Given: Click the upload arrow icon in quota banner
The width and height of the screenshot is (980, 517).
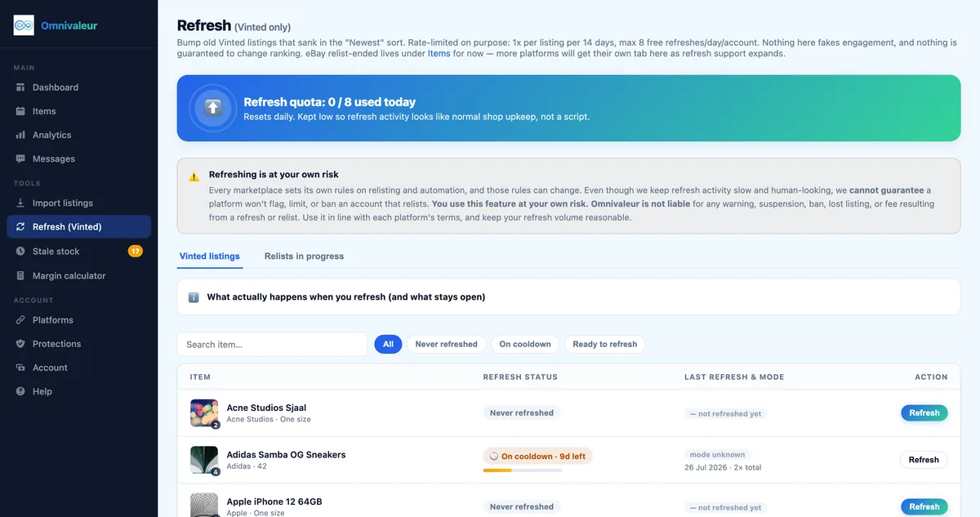Looking at the screenshot, I should (x=212, y=108).
